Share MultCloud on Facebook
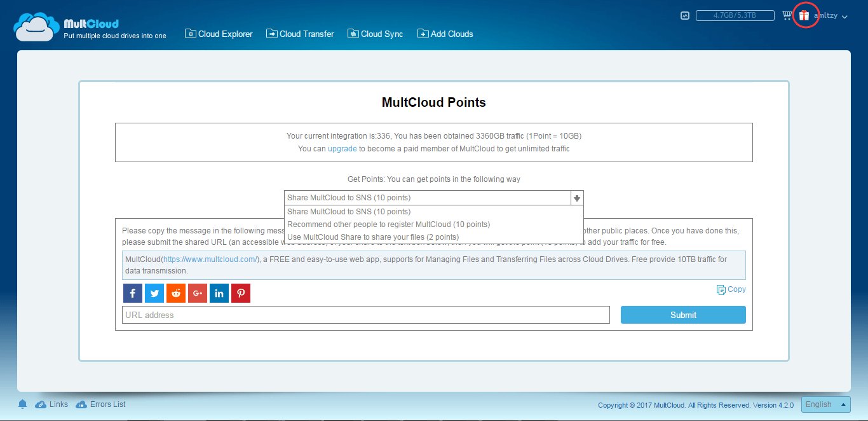The height and width of the screenshot is (421, 868). (x=132, y=293)
